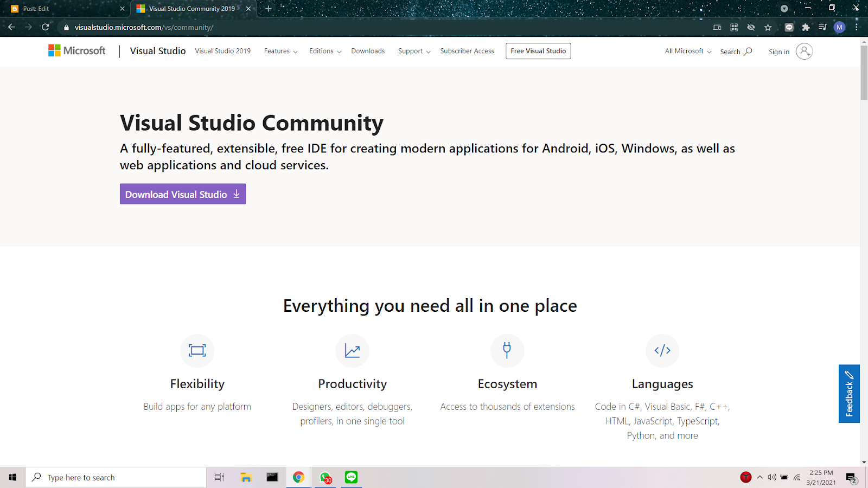Open the Feedback side button
The image size is (868, 488).
(849, 394)
